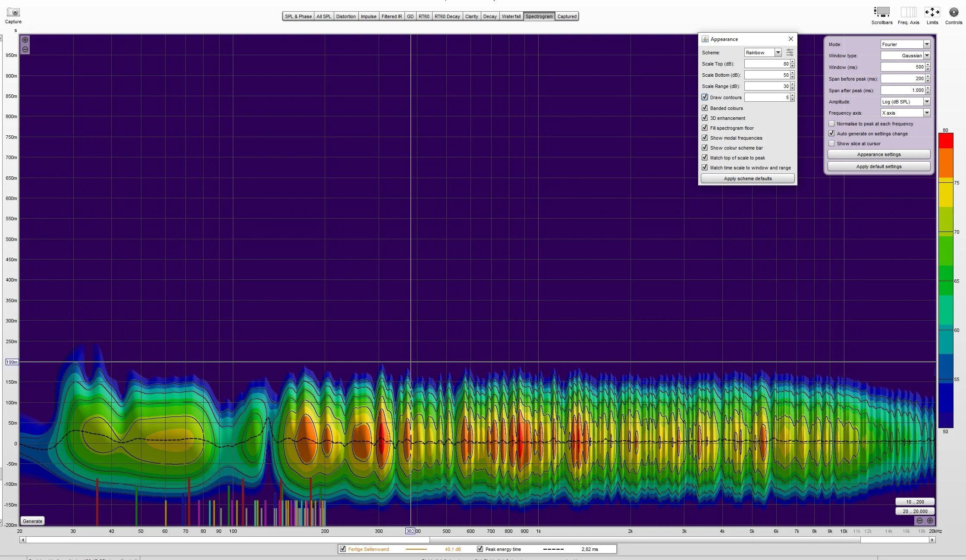Click the Draw contours value field
The height and width of the screenshot is (560, 966).
pyautogui.click(x=767, y=97)
